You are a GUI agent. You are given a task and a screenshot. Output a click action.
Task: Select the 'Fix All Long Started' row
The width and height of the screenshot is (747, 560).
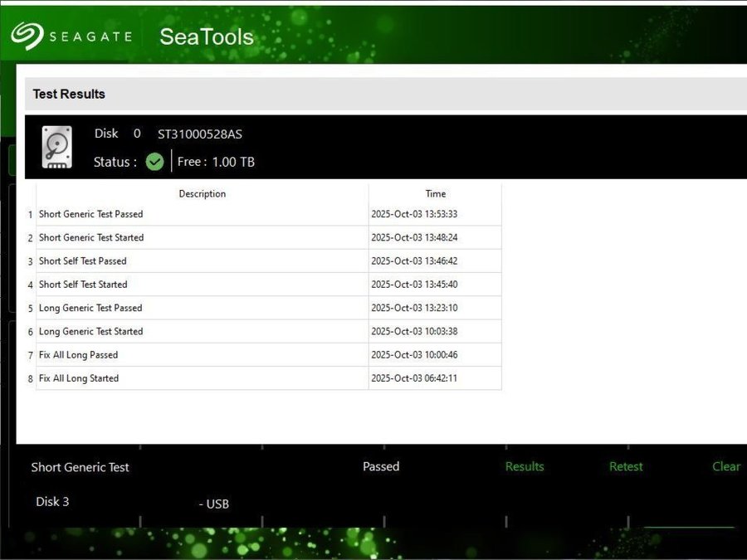(x=79, y=378)
